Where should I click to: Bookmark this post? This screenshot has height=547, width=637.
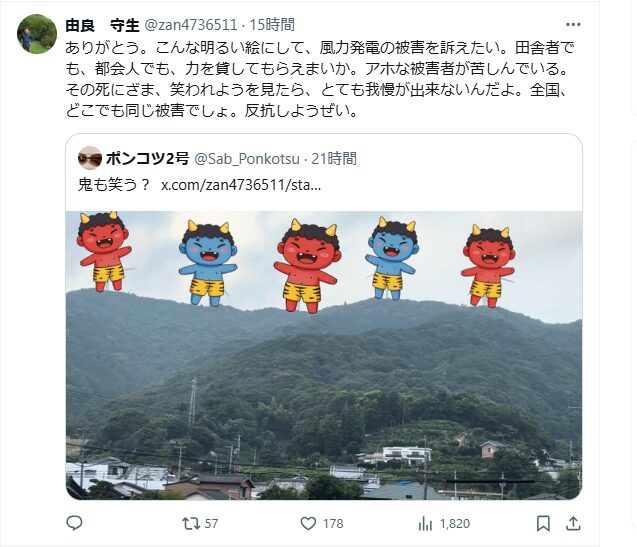tap(543, 523)
